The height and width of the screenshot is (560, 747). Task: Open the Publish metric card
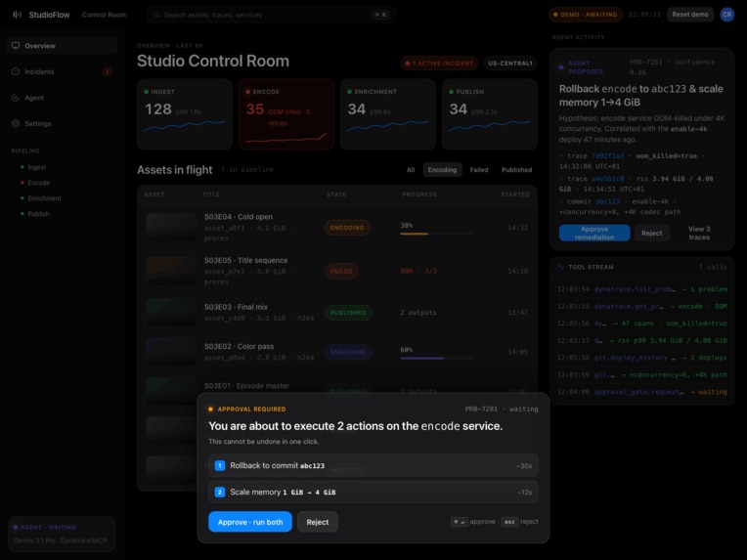[489, 114]
